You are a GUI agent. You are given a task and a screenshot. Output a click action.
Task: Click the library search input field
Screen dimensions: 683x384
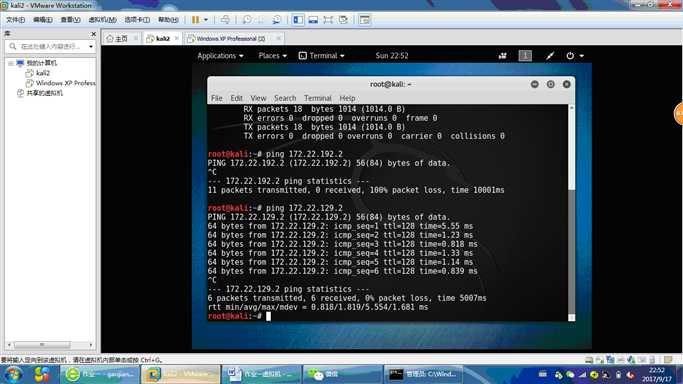tap(51, 46)
